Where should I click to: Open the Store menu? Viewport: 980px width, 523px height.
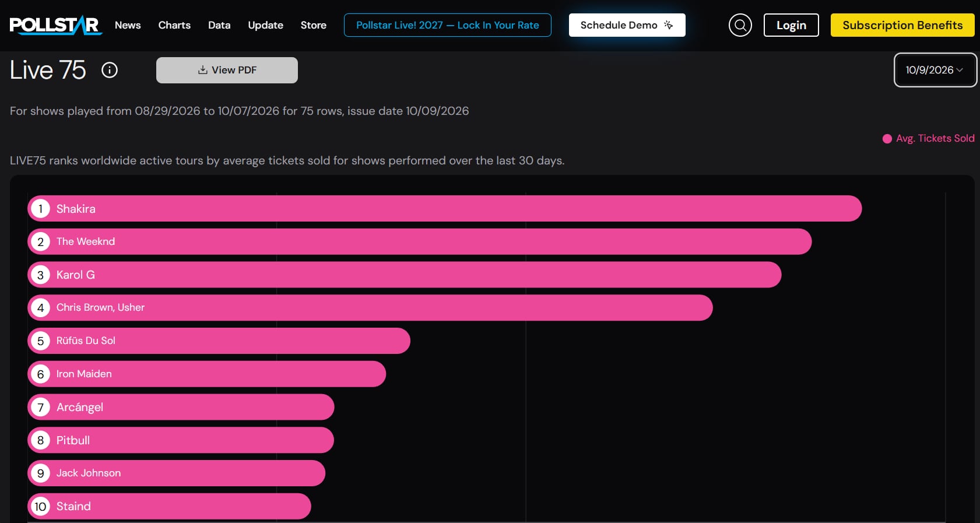(313, 25)
